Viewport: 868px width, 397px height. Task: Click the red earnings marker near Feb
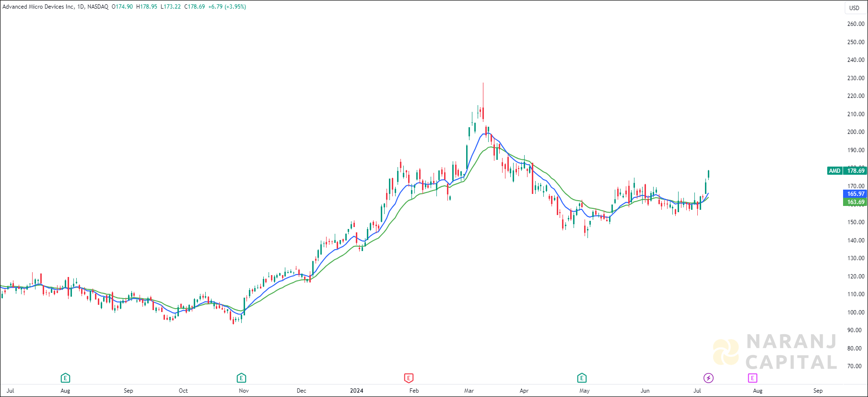coord(409,378)
